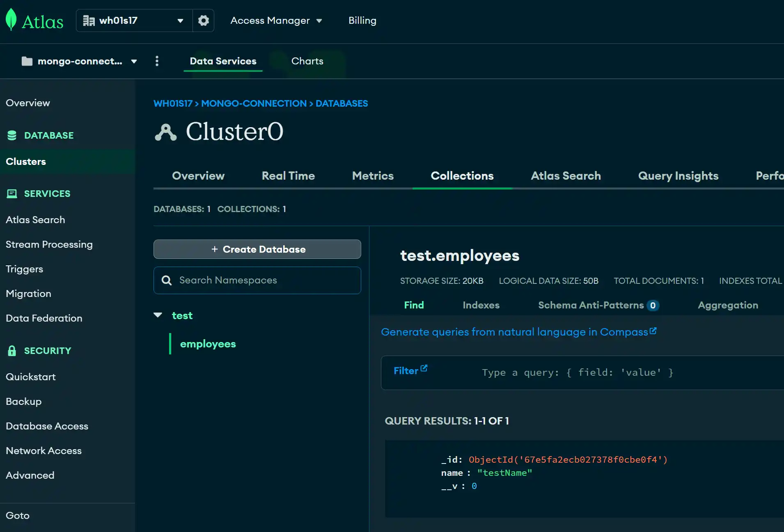Open Data Federation in the sidebar
The width and height of the screenshot is (784, 532).
point(44,318)
